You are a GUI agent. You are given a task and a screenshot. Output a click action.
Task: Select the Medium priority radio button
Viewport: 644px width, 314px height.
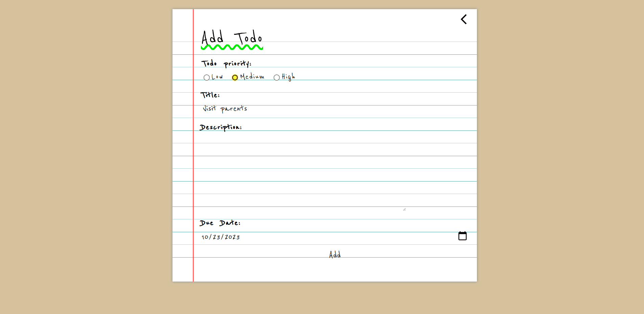coord(235,78)
